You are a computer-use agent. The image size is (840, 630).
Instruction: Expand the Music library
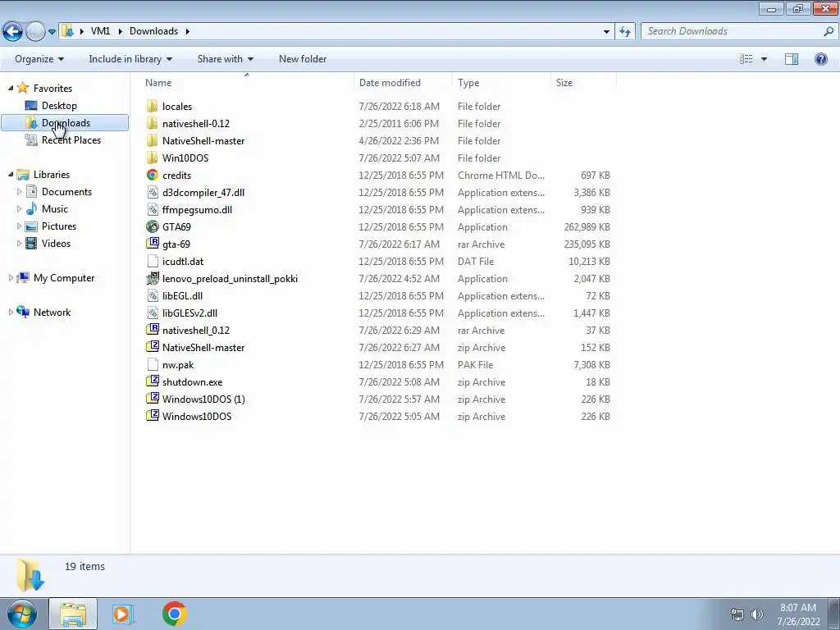coord(20,208)
